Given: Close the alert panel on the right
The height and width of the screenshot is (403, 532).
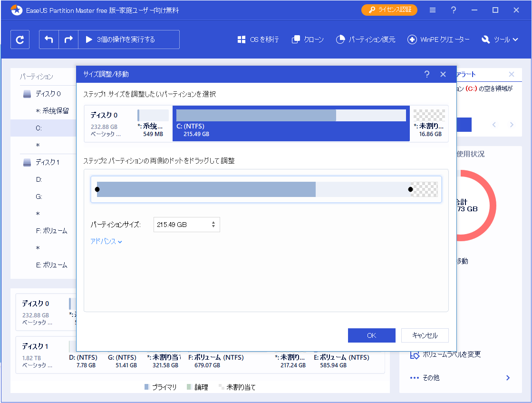Looking at the screenshot, I should [x=511, y=74].
